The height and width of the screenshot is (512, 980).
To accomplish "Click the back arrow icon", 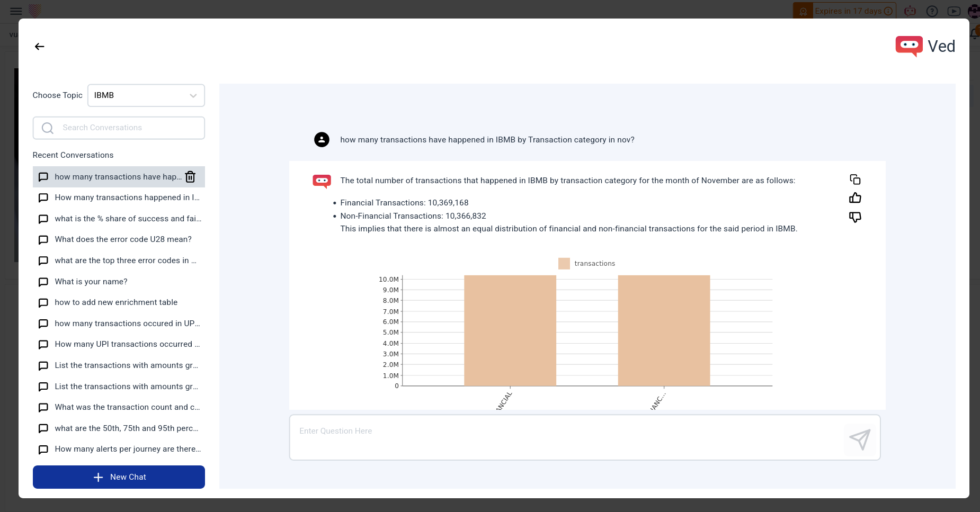I will [39, 47].
